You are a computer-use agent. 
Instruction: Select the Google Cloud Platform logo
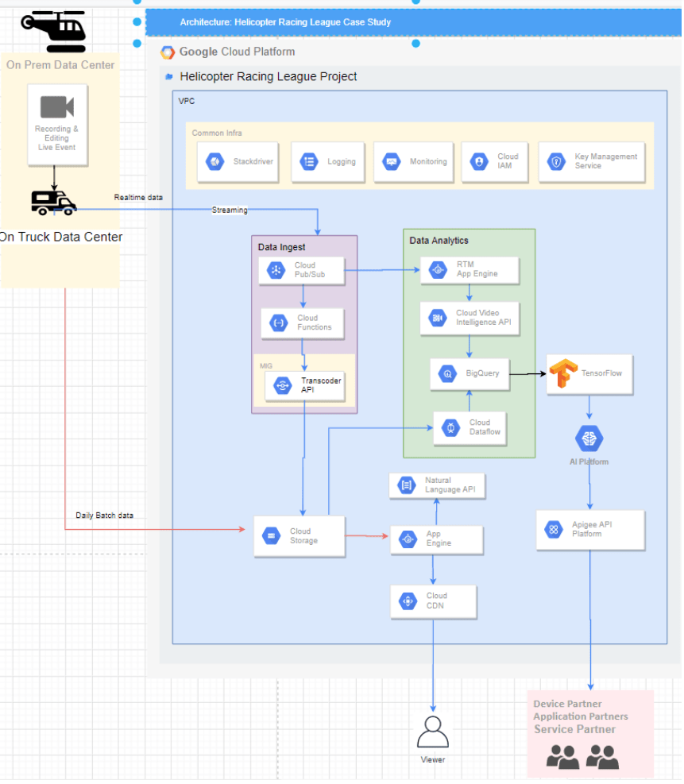[x=168, y=52]
